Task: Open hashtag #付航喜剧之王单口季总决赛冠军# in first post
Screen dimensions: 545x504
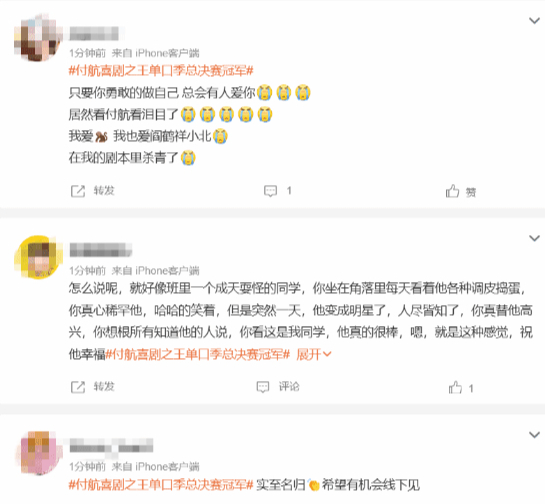Action: point(161,71)
